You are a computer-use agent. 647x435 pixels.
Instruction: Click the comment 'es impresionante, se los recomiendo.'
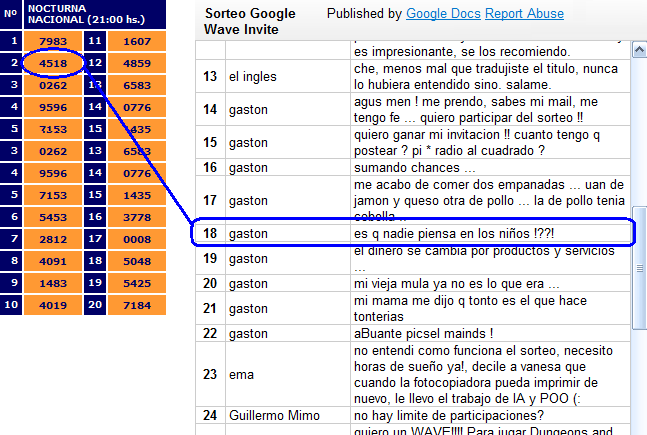[462, 52]
